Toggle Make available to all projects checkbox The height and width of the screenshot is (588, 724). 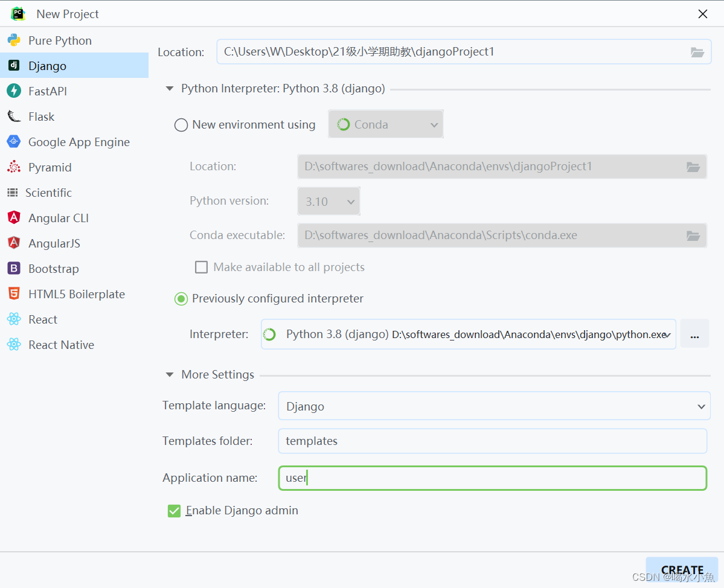[201, 267]
